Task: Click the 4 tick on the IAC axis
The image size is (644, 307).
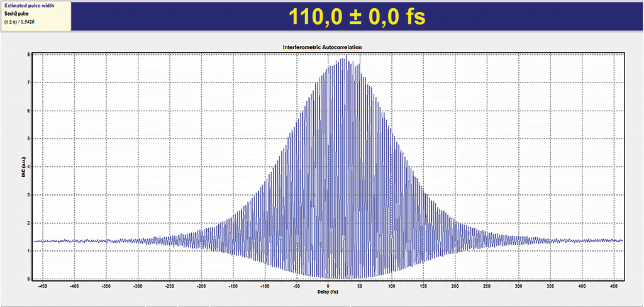Action: (28, 167)
